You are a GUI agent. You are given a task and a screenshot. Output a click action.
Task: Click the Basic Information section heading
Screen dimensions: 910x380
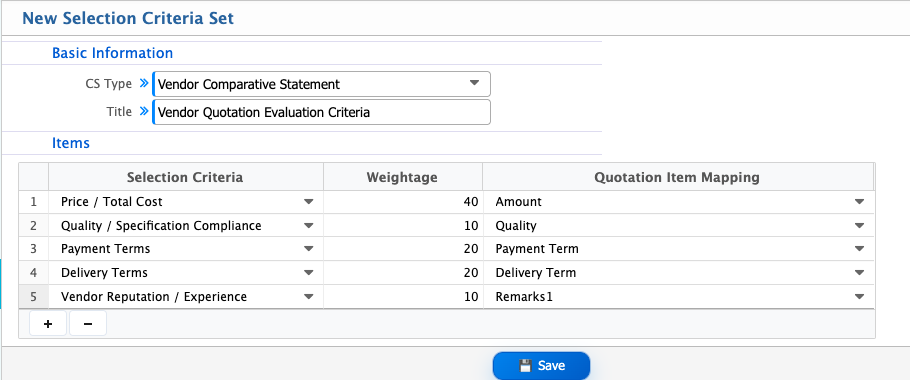pyautogui.click(x=113, y=53)
